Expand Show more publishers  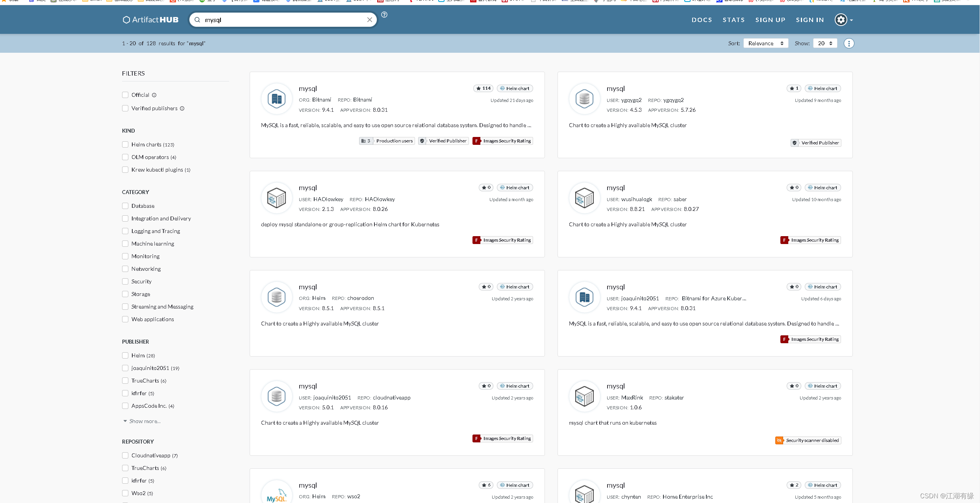[142, 421]
